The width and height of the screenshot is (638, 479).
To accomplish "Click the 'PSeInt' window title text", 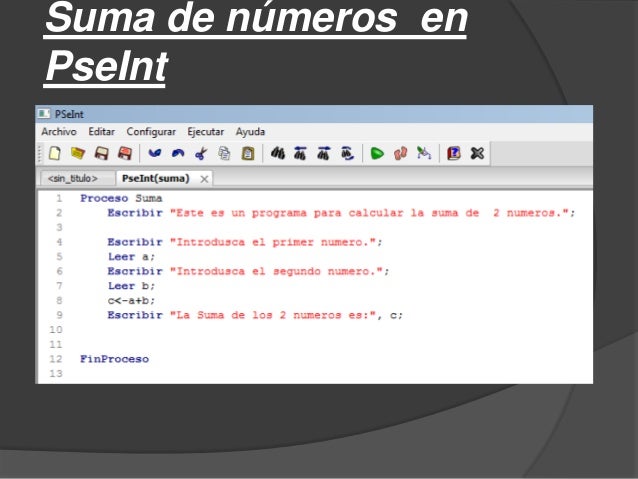I will (69, 114).
